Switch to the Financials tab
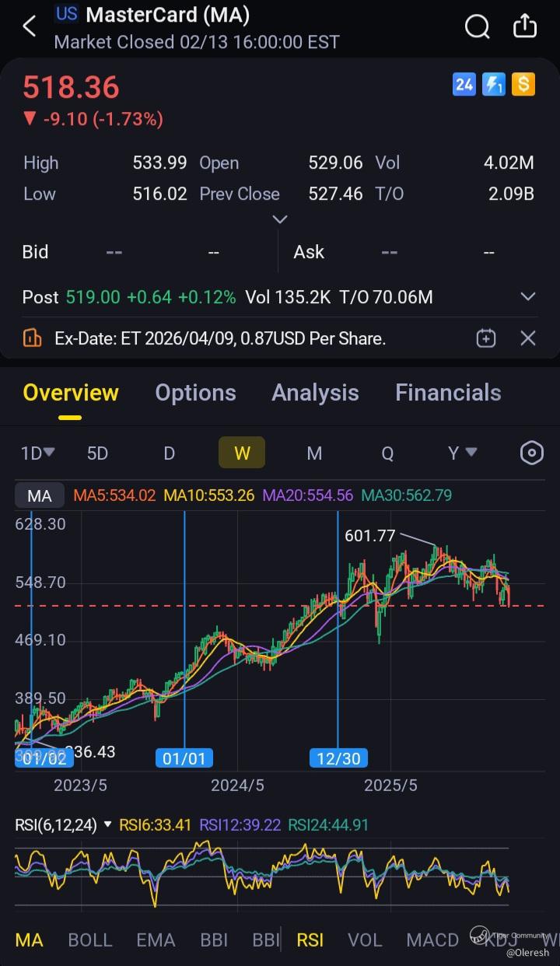This screenshot has height=966, width=560. 448,393
